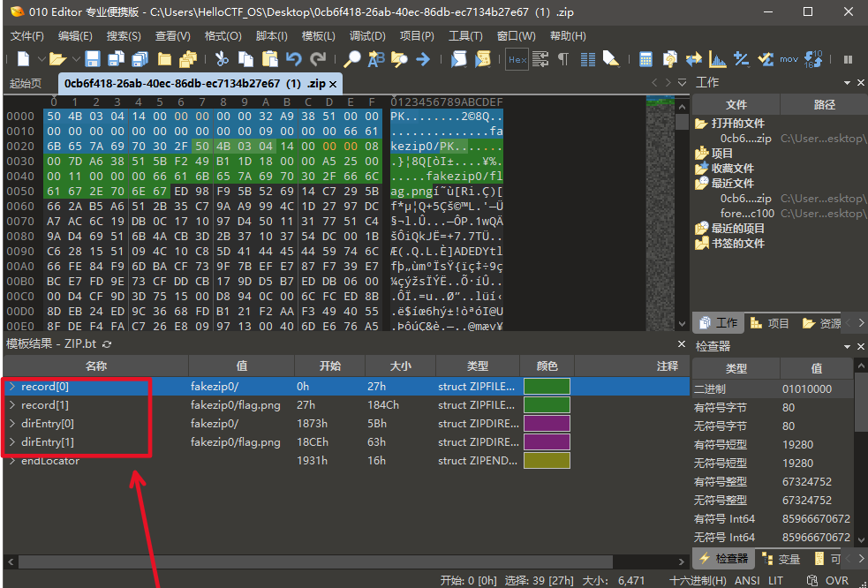Click the Cut scissors icon

click(222, 59)
